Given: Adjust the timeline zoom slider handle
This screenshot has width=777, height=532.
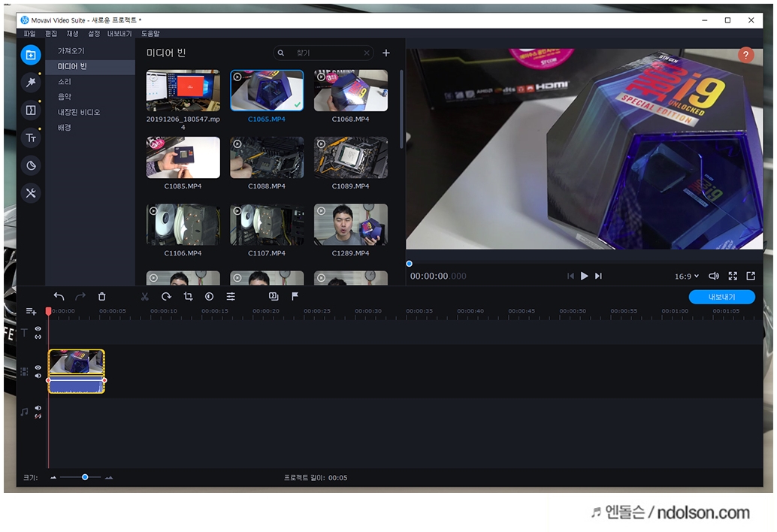Looking at the screenshot, I should point(85,477).
